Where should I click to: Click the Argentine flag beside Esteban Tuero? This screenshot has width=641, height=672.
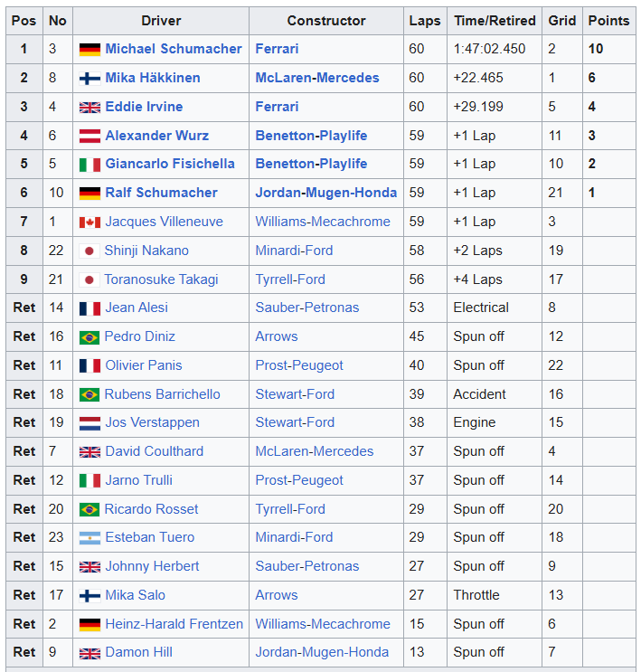(x=90, y=538)
